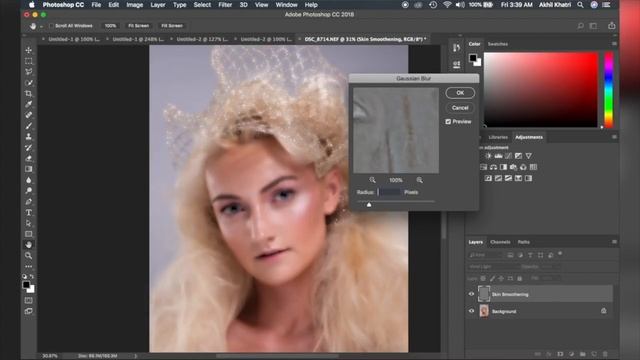Image resolution: width=640 pixels, height=360 pixels.
Task: Open the layer kind filter dropdown
Action: tap(486, 255)
